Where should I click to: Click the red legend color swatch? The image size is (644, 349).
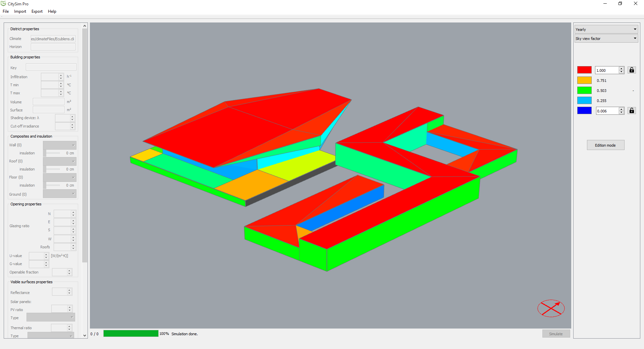pos(584,70)
